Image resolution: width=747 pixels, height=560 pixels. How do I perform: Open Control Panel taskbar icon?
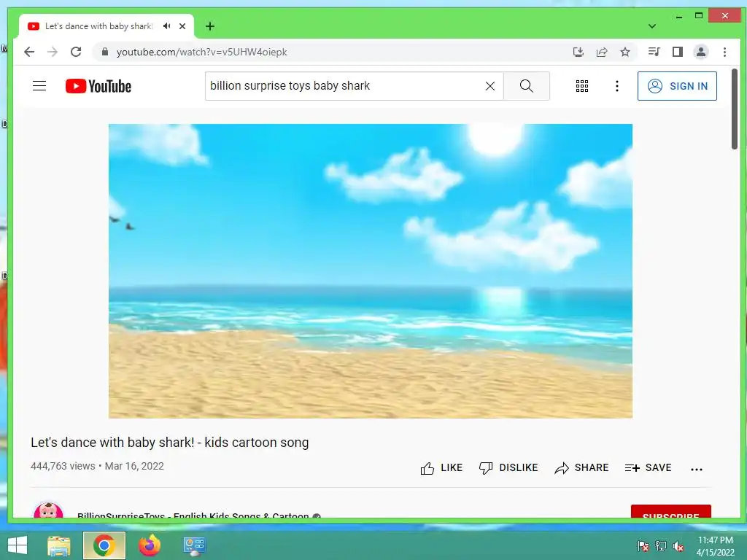tap(194, 545)
